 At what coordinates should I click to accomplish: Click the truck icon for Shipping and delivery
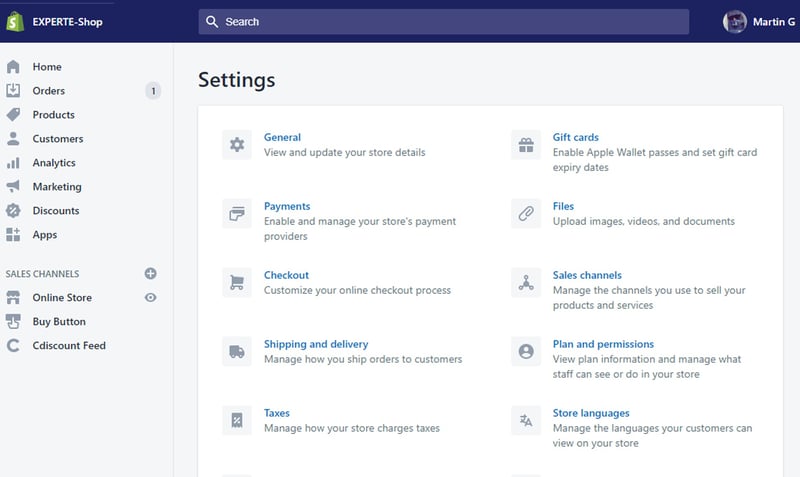click(x=237, y=351)
